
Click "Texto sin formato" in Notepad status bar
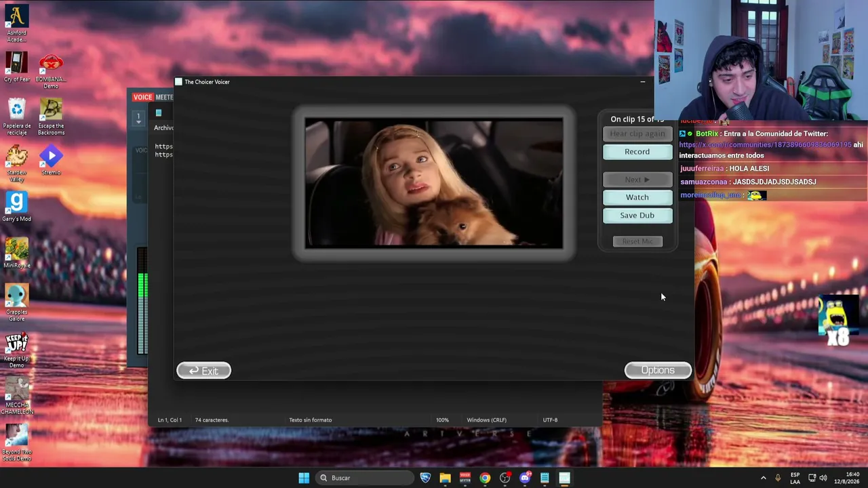point(311,420)
